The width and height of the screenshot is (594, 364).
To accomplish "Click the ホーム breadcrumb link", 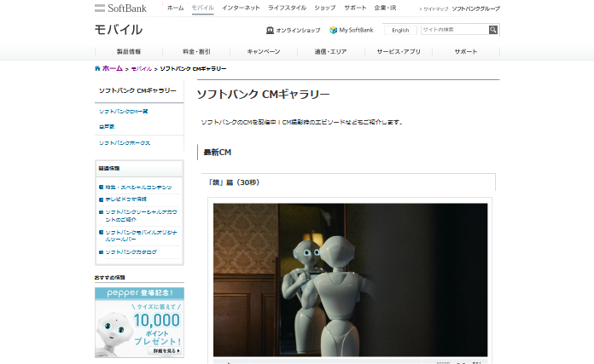I will point(113,68).
